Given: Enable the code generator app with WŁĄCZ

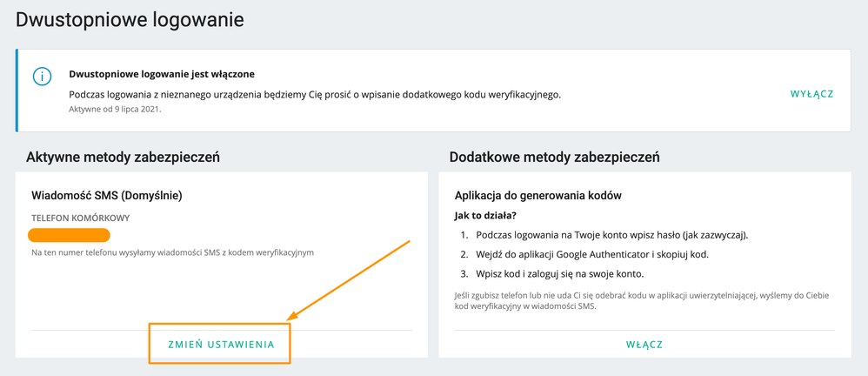Looking at the screenshot, I should (644, 345).
